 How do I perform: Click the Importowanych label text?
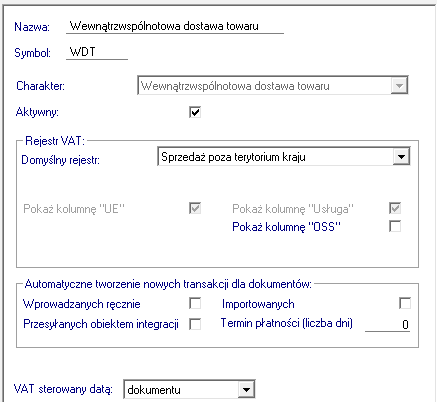[258, 304]
